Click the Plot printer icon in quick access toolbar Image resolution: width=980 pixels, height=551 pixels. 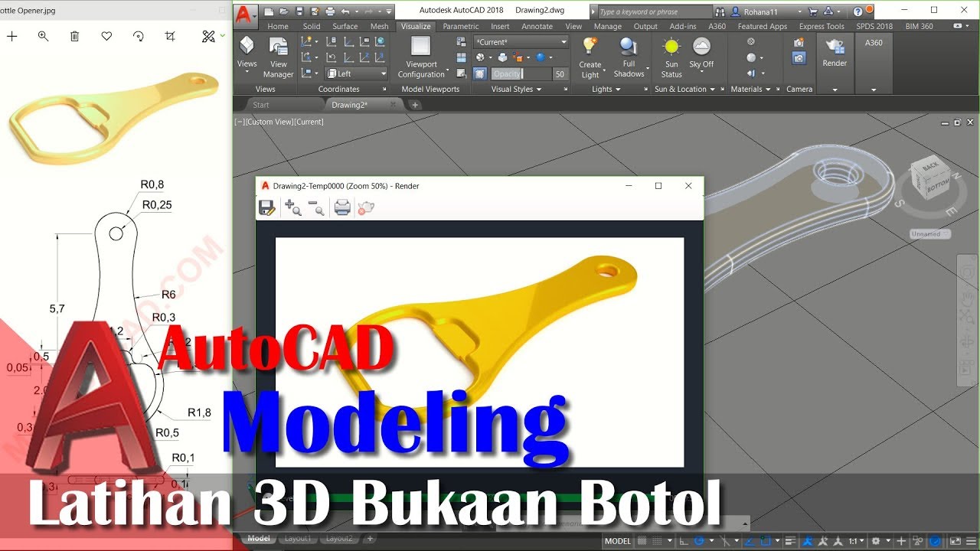click(x=330, y=11)
